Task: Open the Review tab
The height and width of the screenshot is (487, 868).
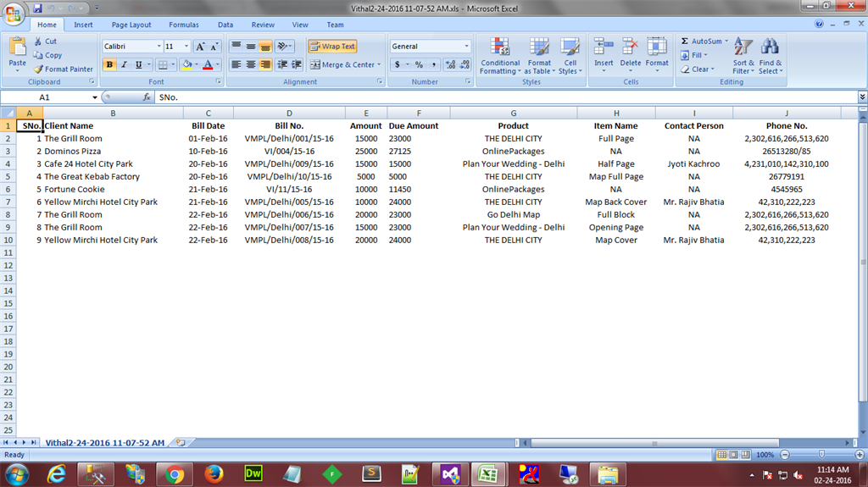Action: [x=263, y=25]
